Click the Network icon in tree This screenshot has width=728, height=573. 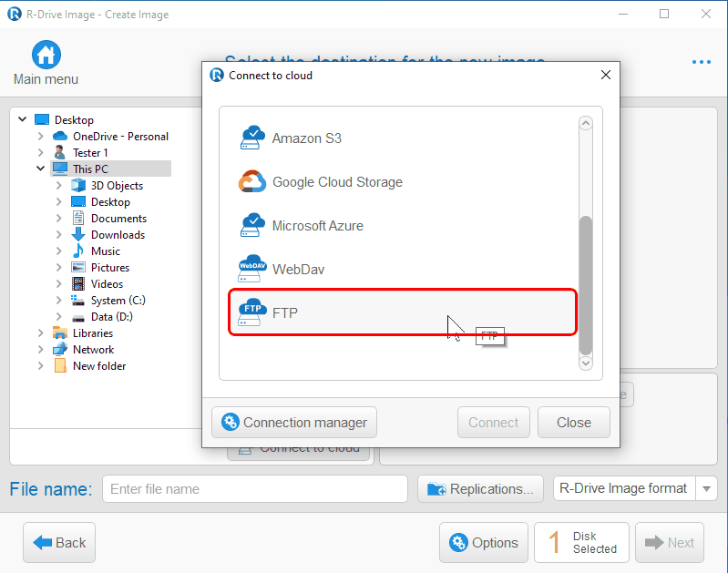(60, 349)
